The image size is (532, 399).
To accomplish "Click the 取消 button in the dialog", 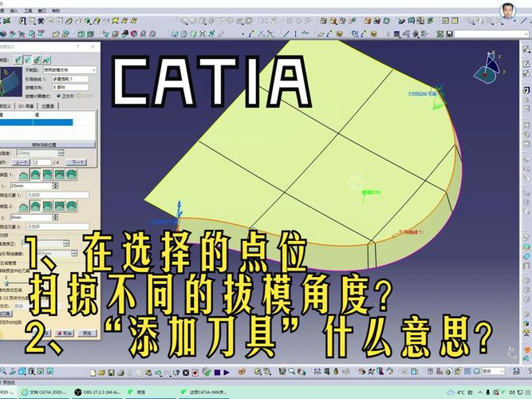I will [x=64, y=333].
